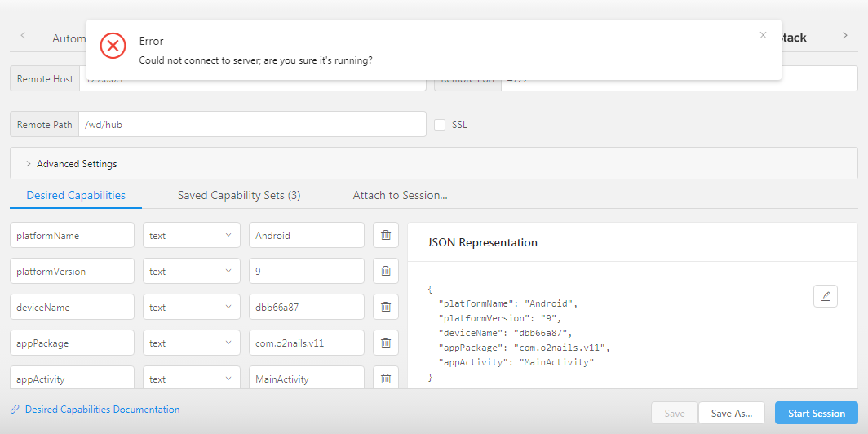Delete the platformName capability row
This screenshot has height=434, width=868.
click(x=386, y=235)
